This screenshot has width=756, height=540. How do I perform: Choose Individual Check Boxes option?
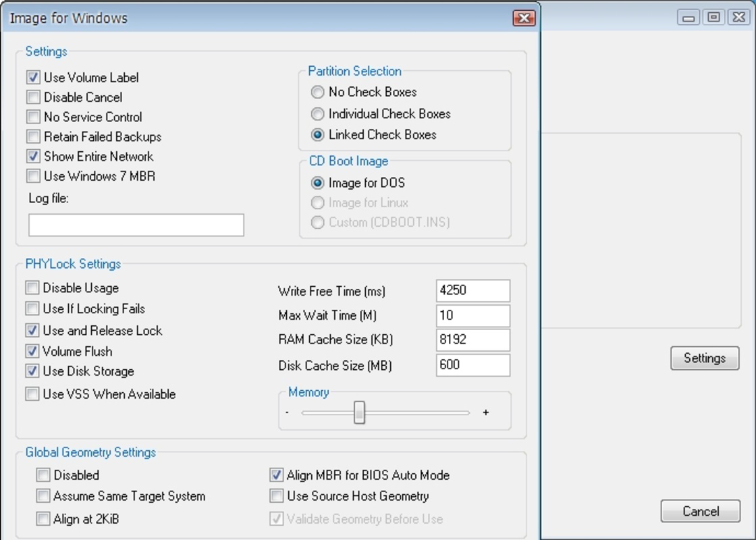coord(317,113)
